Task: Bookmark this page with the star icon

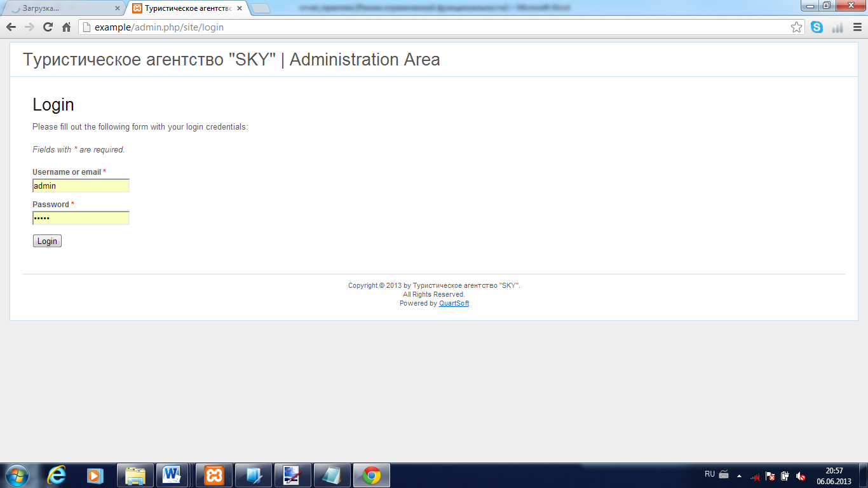Action: point(796,27)
